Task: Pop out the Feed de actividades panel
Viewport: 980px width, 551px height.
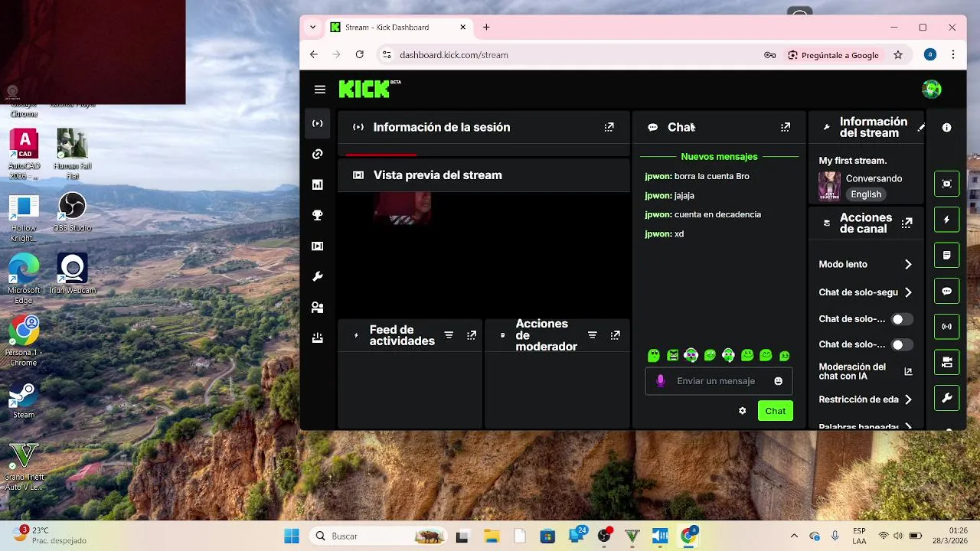Action: tap(472, 335)
